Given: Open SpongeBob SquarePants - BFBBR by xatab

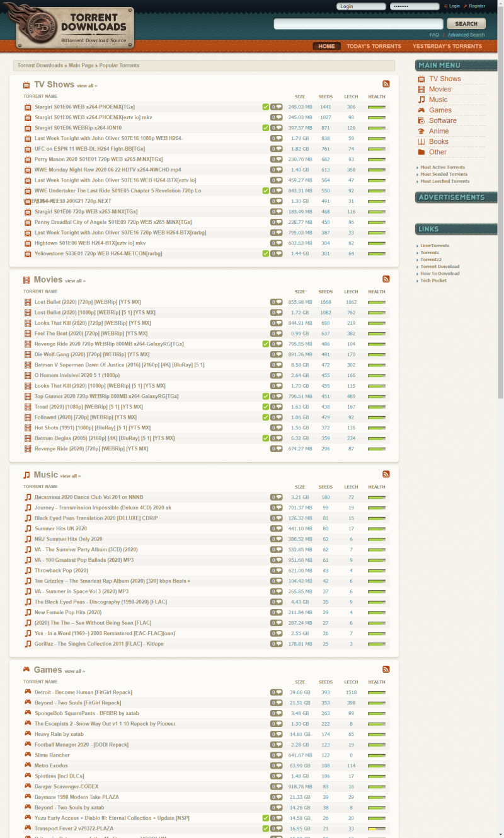Looking at the screenshot, I should 86,713.
